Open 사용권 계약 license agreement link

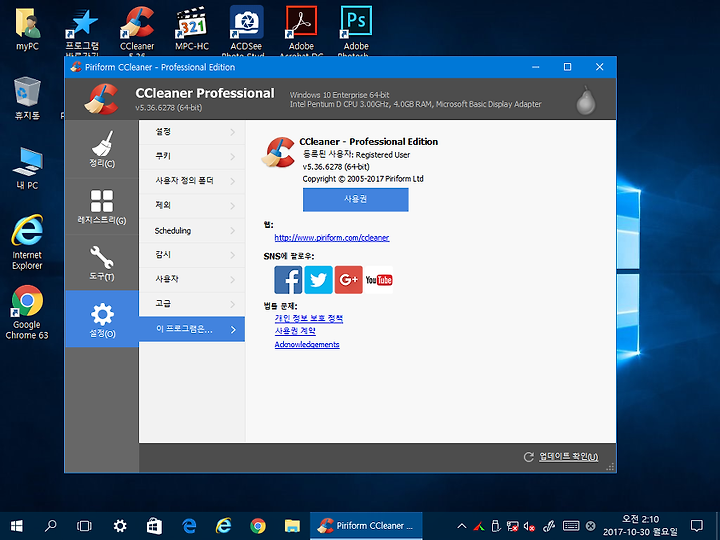[x=295, y=331]
